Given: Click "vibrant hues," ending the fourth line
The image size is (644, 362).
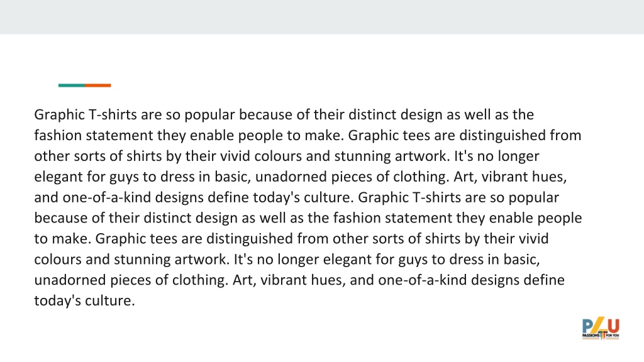Looking at the screenshot, I should click(x=524, y=177).
